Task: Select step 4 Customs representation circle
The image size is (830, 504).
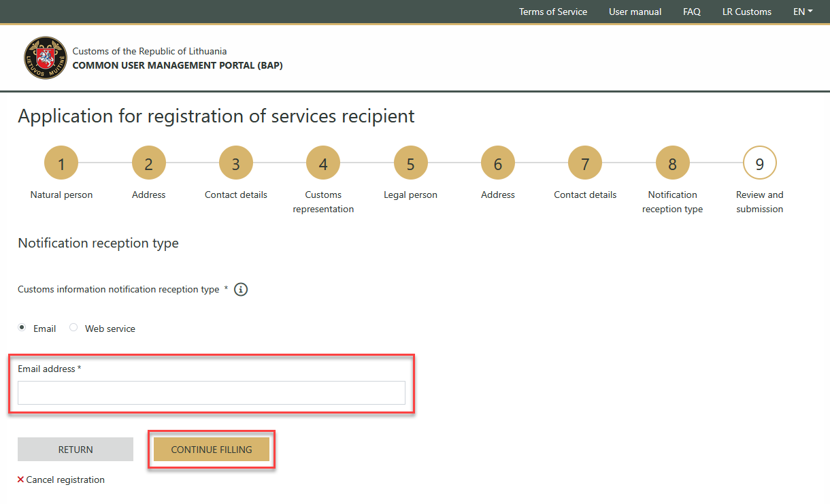Action: coord(323,163)
